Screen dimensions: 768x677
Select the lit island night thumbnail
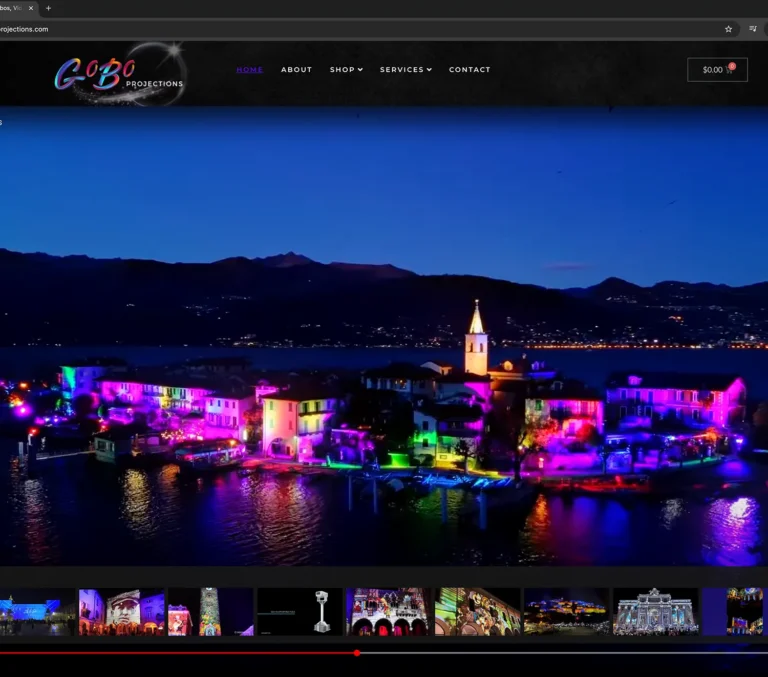(x=567, y=612)
